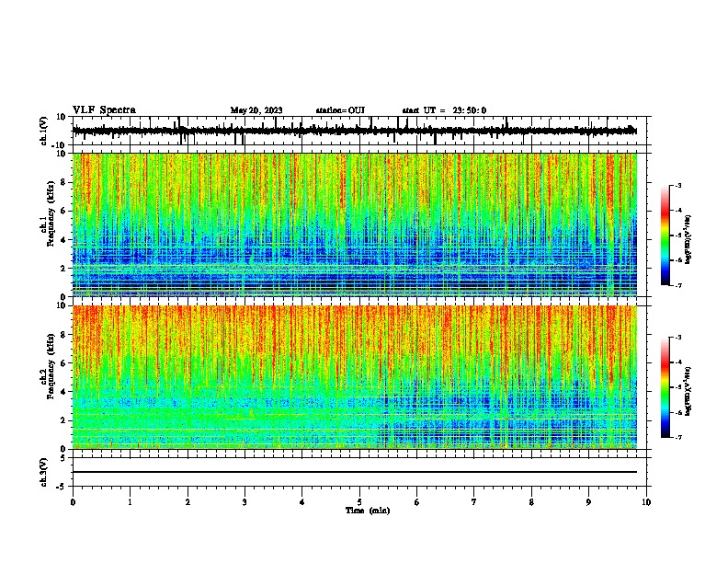This screenshot has height=563, width=728.
Task: Select the date text "May 20, 2023"
Action: point(256,110)
